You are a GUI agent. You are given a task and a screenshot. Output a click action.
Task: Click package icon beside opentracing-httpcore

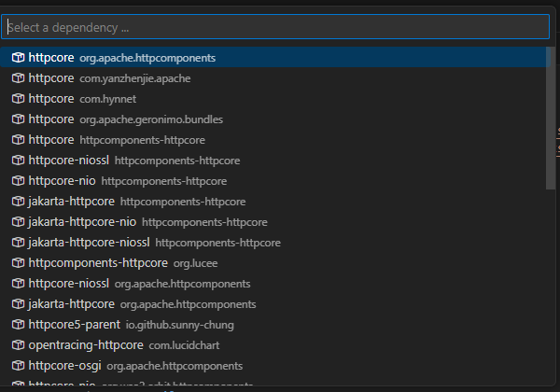coord(18,345)
